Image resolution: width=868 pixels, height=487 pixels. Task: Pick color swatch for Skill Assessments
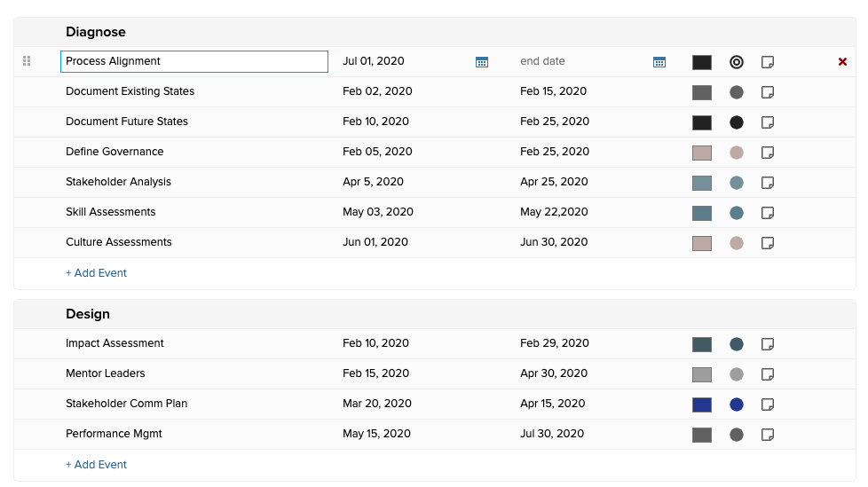click(702, 213)
